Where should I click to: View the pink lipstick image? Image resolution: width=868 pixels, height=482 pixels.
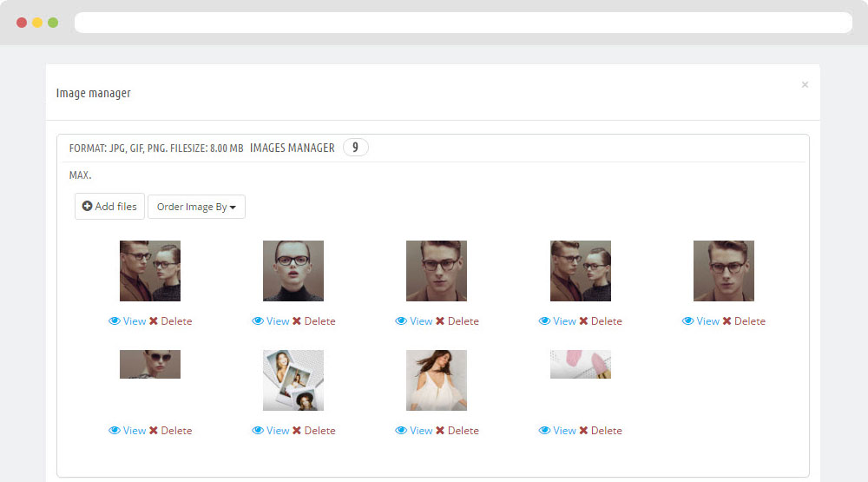(557, 431)
